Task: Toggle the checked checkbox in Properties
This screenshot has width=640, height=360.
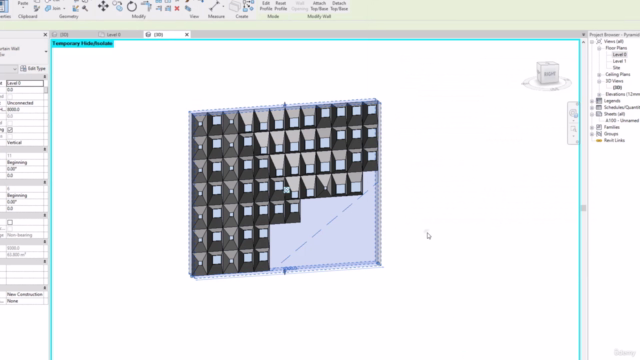Action: point(10,129)
